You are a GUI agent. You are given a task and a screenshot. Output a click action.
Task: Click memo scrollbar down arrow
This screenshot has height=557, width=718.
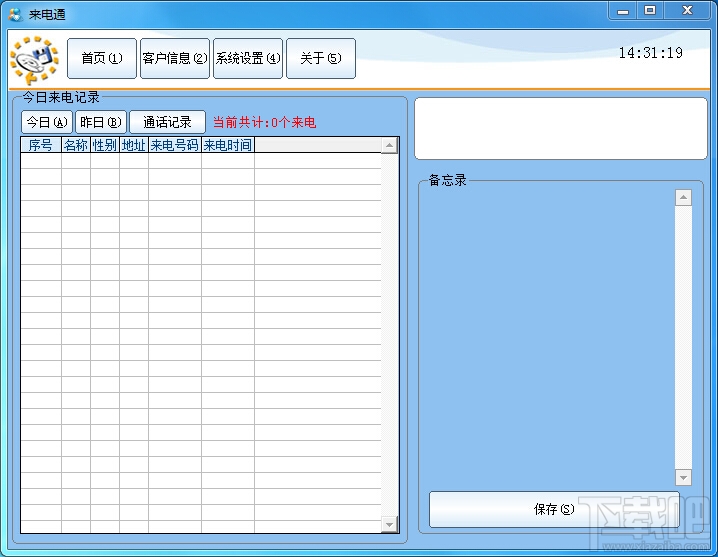click(x=683, y=478)
